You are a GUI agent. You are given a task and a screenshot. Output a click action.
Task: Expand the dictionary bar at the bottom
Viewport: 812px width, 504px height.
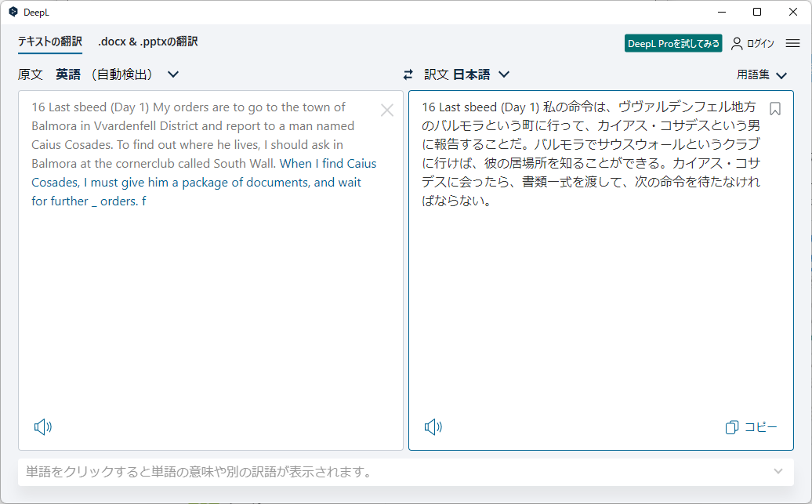point(778,473)
